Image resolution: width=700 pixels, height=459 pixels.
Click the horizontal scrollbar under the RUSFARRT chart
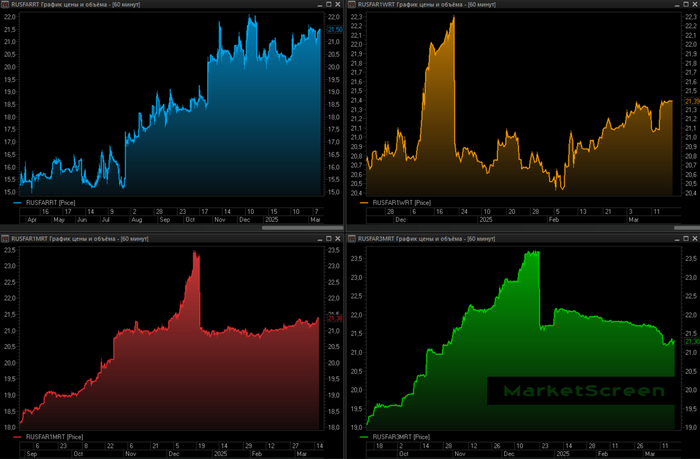pos(300,228)
